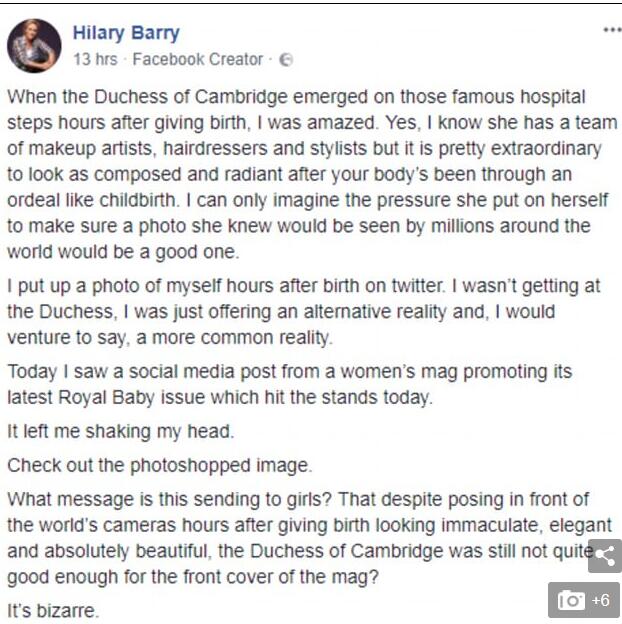Click the +6 photos count
The height and width of the screenshot is (624, 622).
[600, 600]
